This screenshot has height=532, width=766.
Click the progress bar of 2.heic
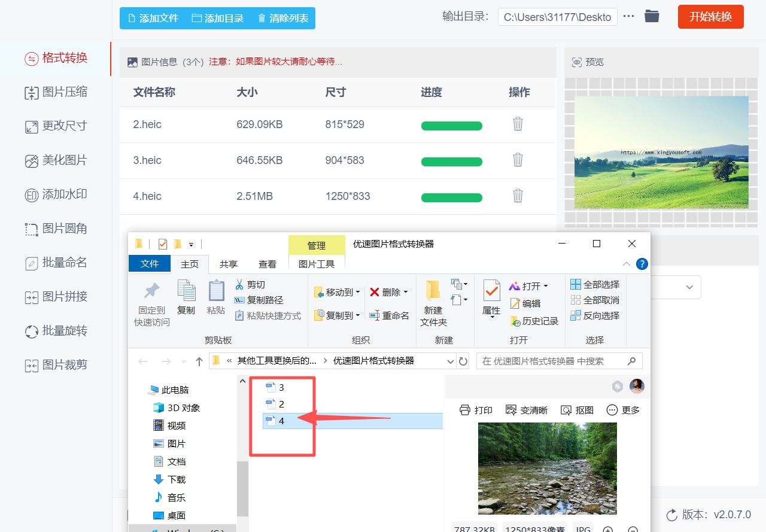(452, 126)
